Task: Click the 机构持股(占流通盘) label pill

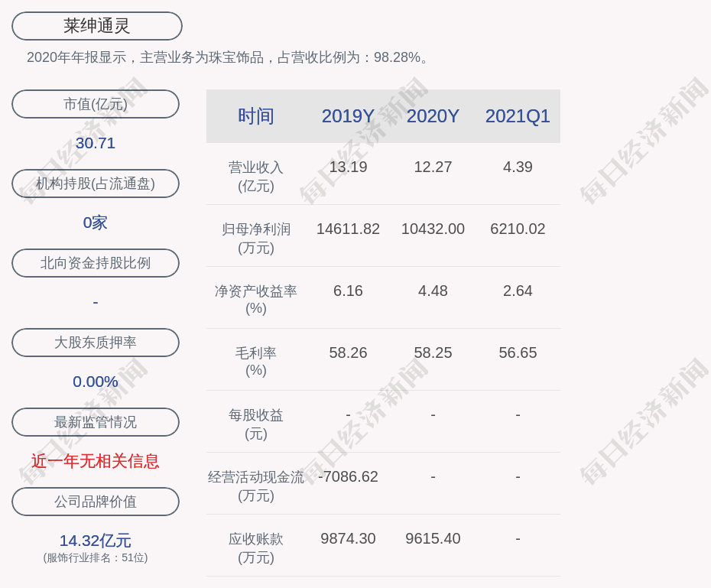Action: click(96, 184)
